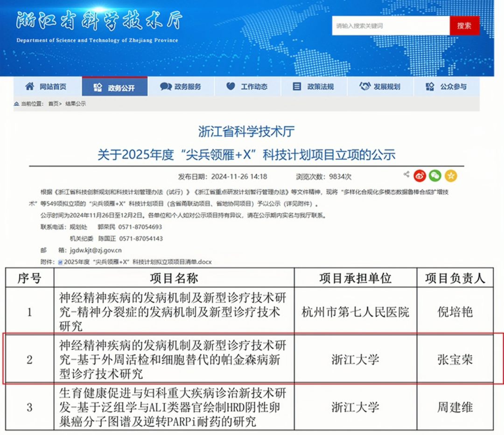Click the name 周建维
This screenshot has width=504, height=435.
tap(455, 407)
